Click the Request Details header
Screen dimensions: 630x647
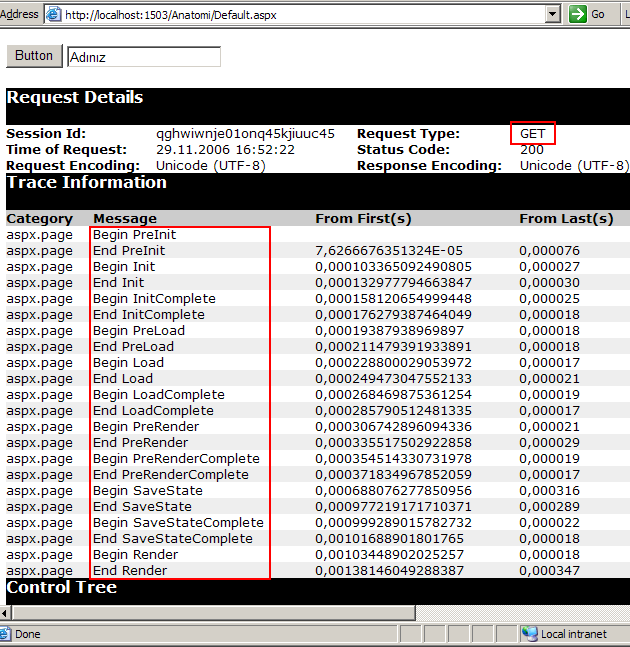[75, 98]
